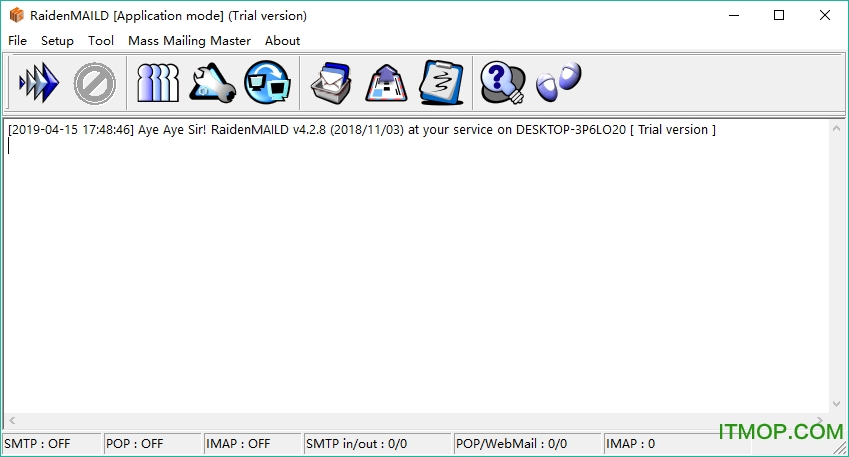Click the 'POP/WebMail : 0/0' status entry
Screen dimensions: 849x457
(x=527, y=444)
